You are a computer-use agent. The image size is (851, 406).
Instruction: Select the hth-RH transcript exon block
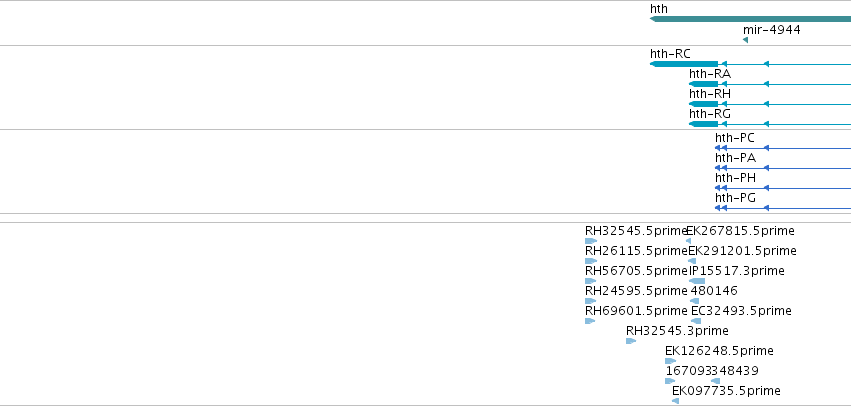pos(703,104)
